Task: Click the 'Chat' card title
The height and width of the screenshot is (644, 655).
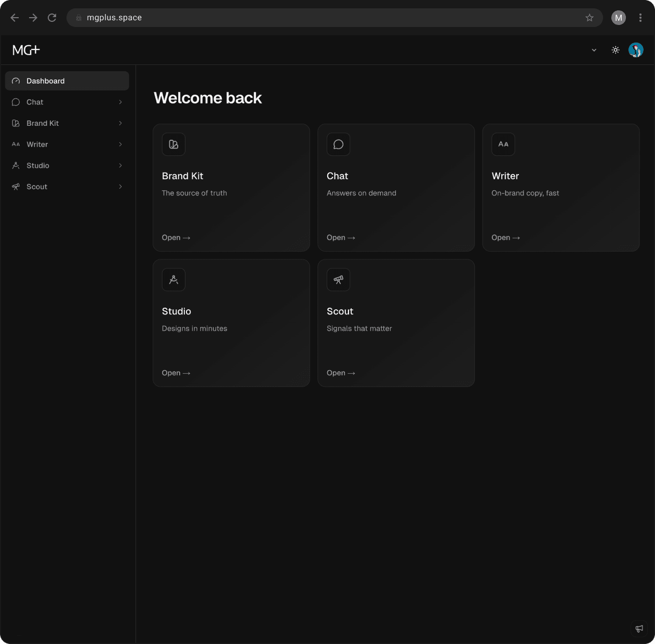Action: click(x=338, y=176)
